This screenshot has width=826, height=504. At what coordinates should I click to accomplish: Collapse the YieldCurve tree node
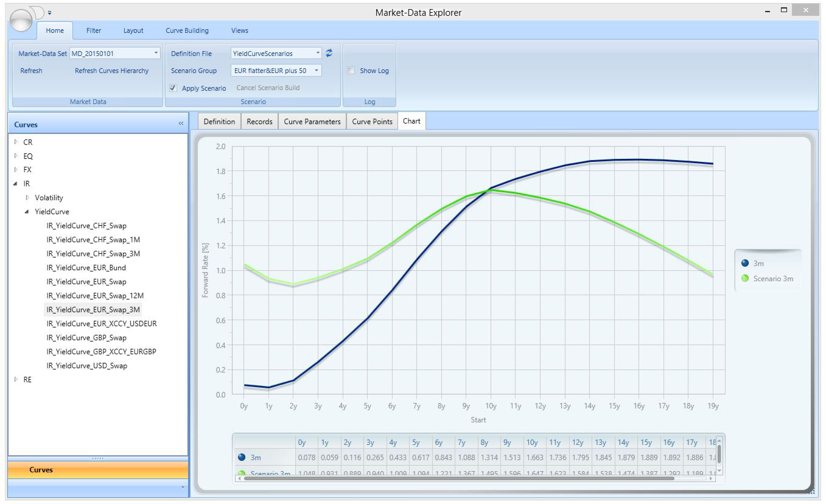27,212
